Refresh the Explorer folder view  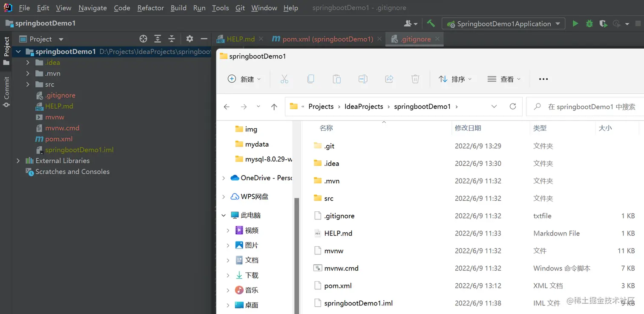coord(513,106)
